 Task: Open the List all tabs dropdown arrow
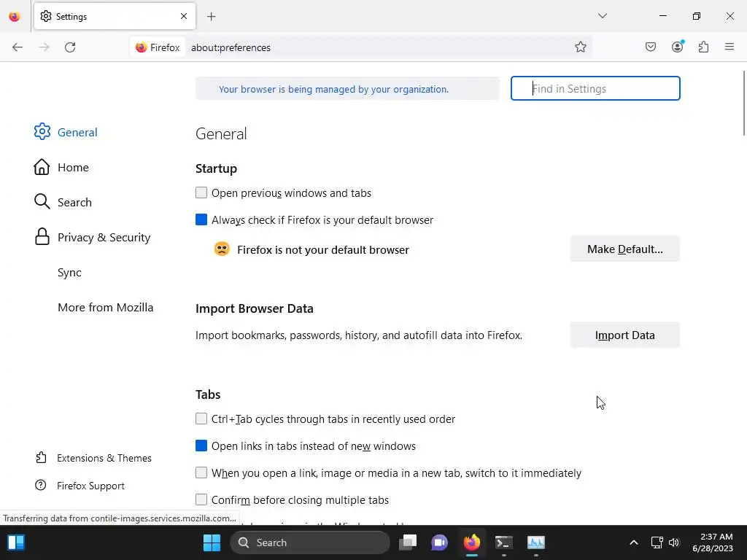[x=602, y=16]
